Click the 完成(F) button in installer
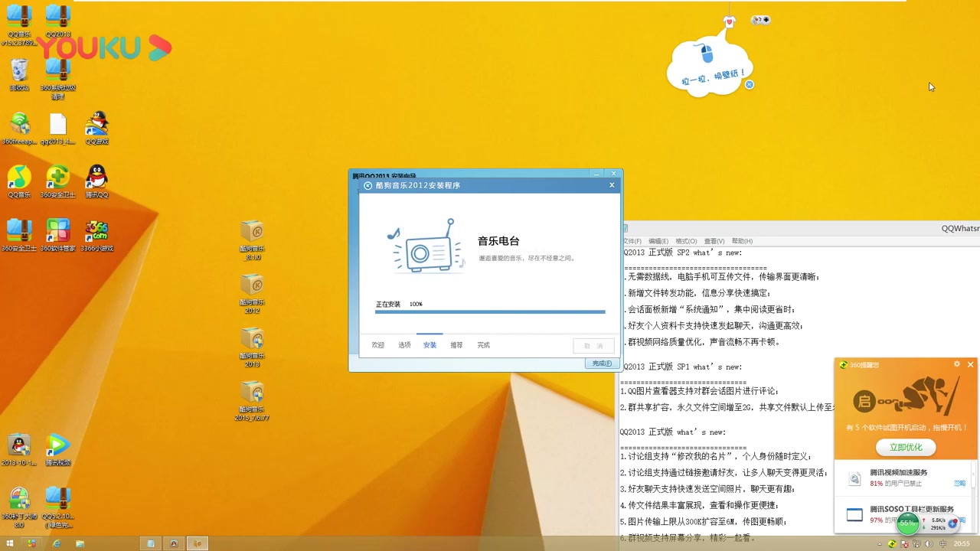The height and width of the screenshot is (551, 980). 603,364
